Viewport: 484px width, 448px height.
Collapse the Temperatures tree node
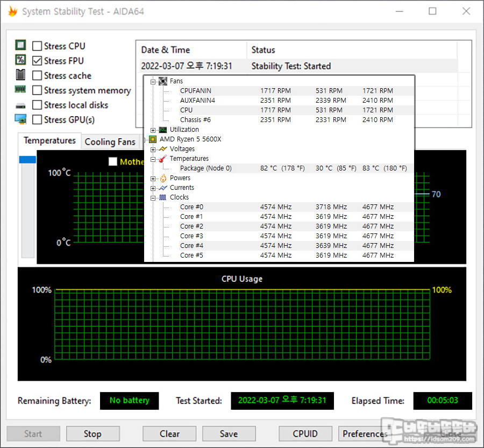153,159
